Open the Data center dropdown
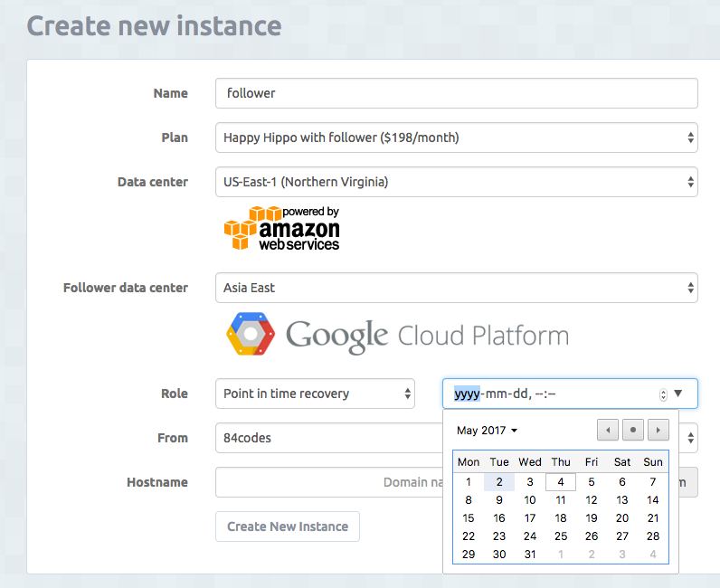The width and height of the screenshot is (720, 588). (456, 182)
